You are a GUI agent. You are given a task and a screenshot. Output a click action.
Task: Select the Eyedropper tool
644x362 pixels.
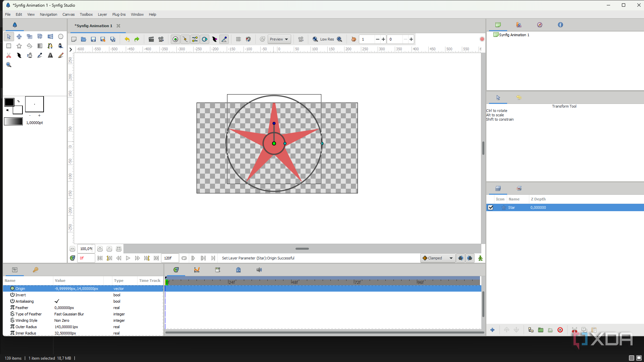[x=40, y=55]
